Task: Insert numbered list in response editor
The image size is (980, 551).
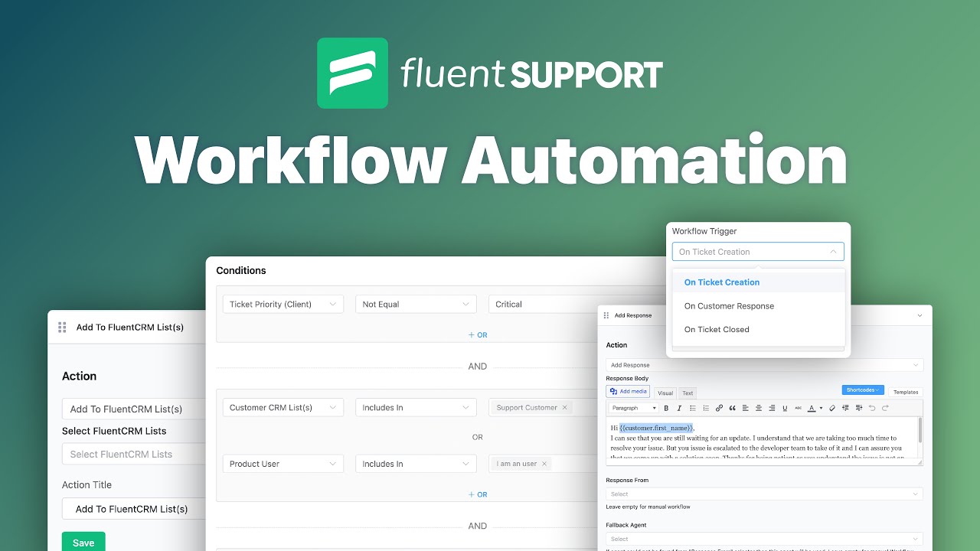Action: point(706,408)
